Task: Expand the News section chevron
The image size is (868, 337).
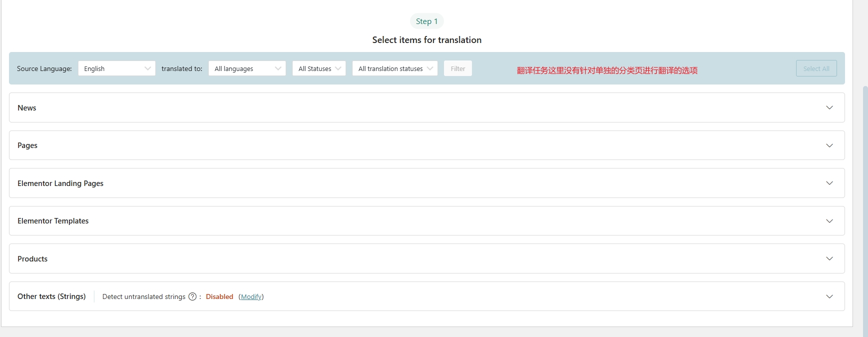Action: click(830, 107)
